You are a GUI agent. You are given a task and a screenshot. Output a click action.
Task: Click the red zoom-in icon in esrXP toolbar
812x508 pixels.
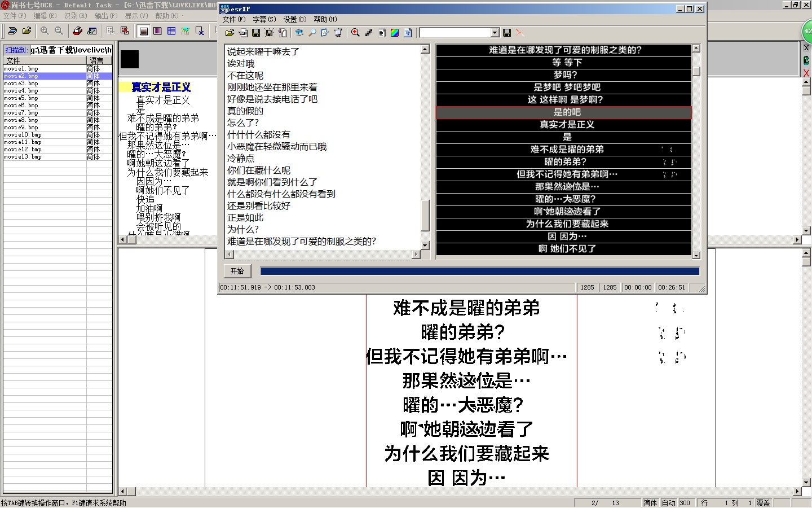(x=356, y=33)
